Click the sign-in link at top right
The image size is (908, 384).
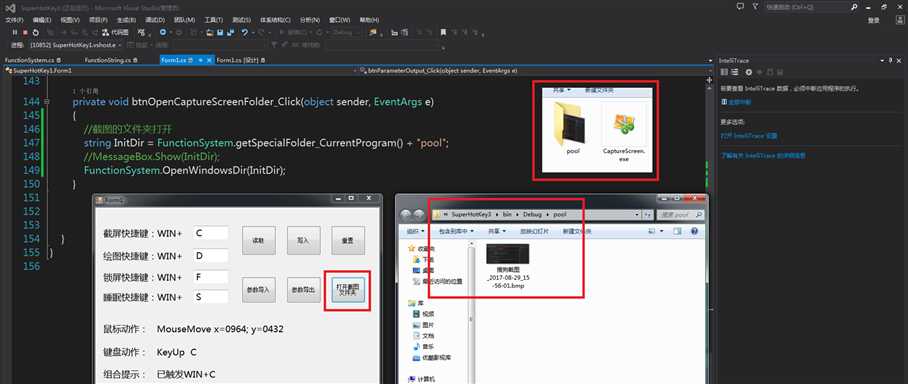coord(874,20)
